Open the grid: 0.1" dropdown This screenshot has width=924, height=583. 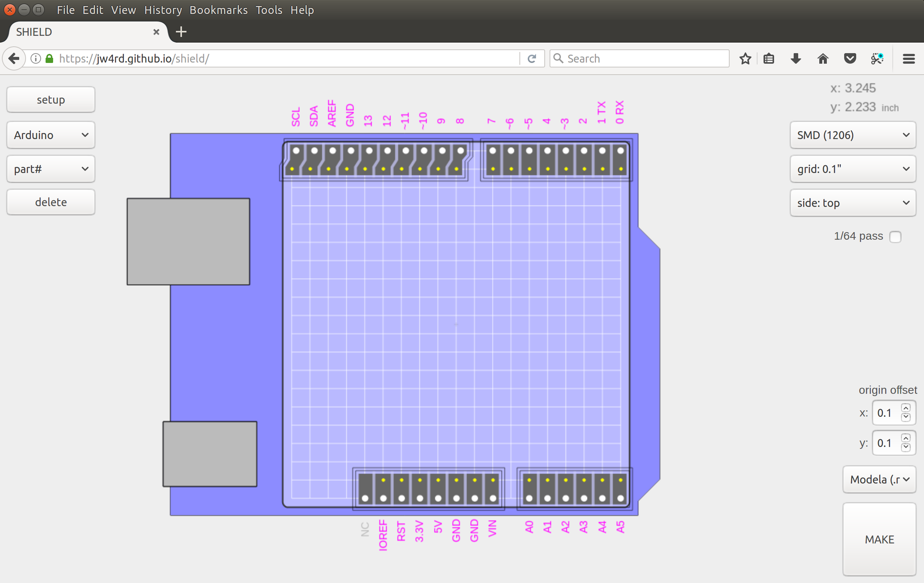[x=853, y=169]
